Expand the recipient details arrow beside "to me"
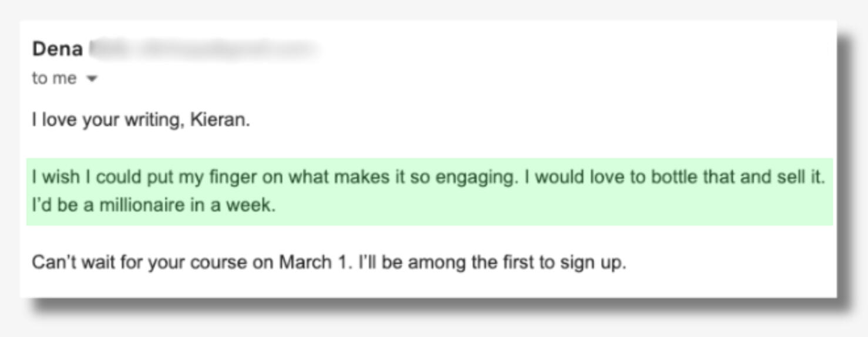The image size is (868, 337). pyautogui.click(x=92, y=79)
